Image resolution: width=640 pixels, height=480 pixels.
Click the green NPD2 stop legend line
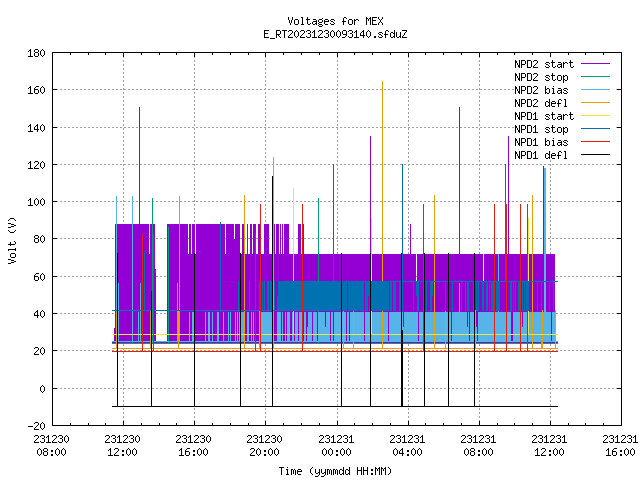click(x=595, y=77)
